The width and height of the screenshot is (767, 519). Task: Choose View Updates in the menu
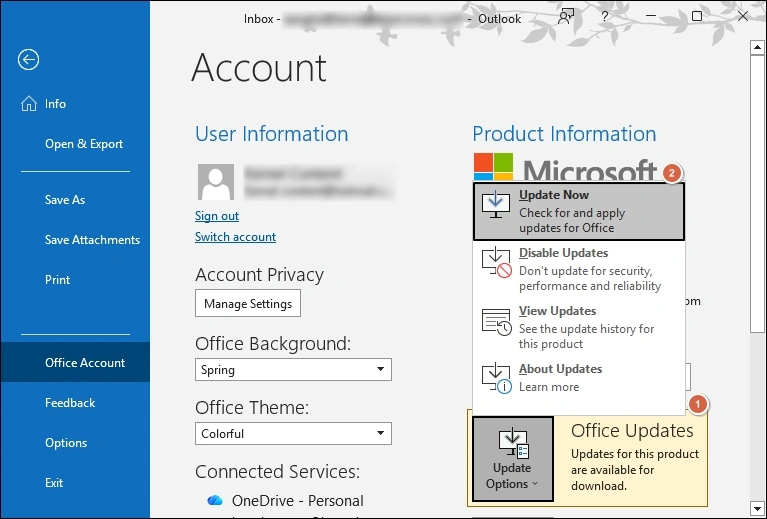click(x=579, y=327)
